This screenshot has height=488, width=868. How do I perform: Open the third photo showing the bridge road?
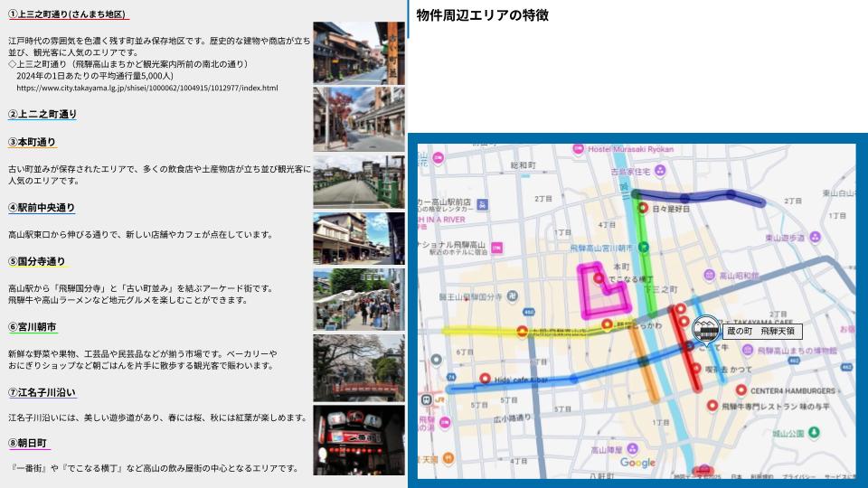[x=359, y=182]
